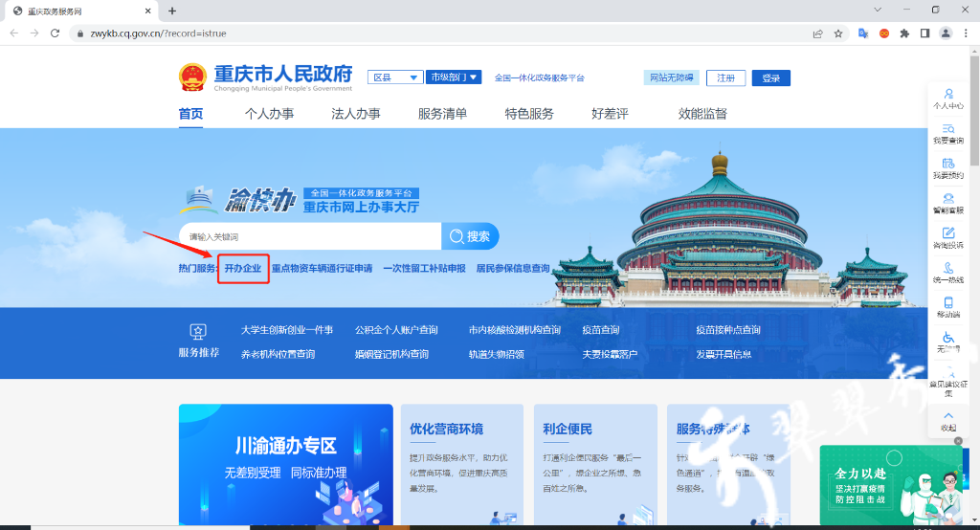Open 个人中心 in the right sidebar
The image size is (980, 530).
(947, 99)
